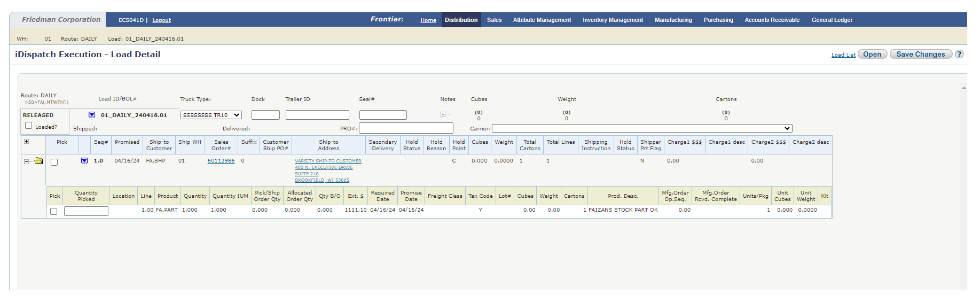Click the Hold Status column header near Hold Reason

tap(412, 145)
